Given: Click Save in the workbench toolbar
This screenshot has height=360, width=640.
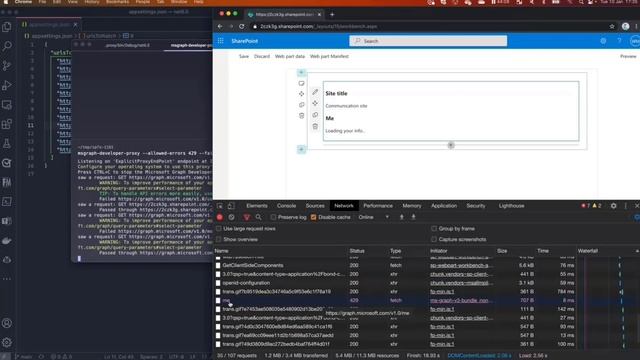Looking at the screenshot, I should coord(244,56).
